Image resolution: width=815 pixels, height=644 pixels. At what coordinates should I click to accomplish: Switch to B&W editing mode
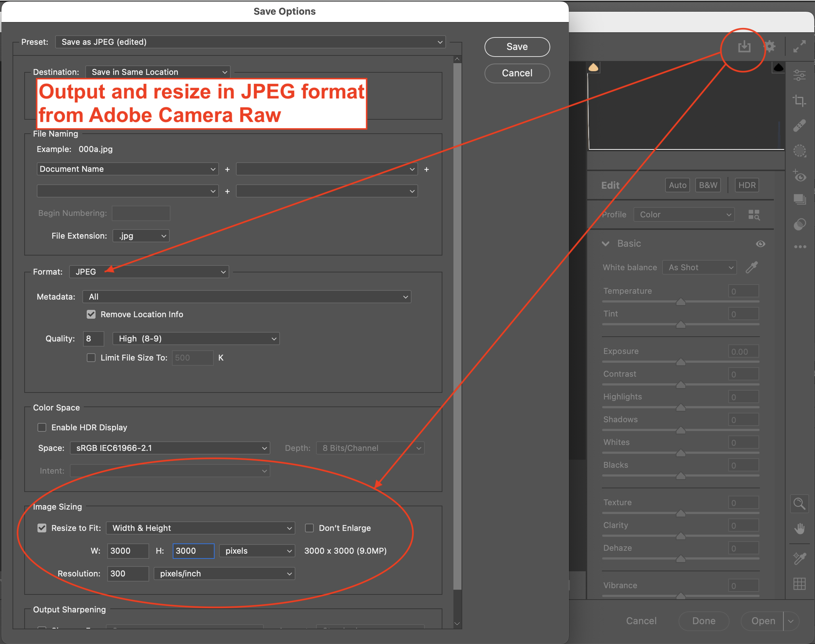click(x=708, y=185)
